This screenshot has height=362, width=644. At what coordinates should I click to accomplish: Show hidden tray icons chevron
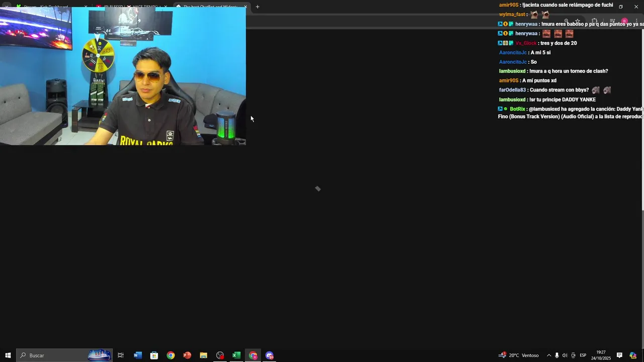coord(549,355)
